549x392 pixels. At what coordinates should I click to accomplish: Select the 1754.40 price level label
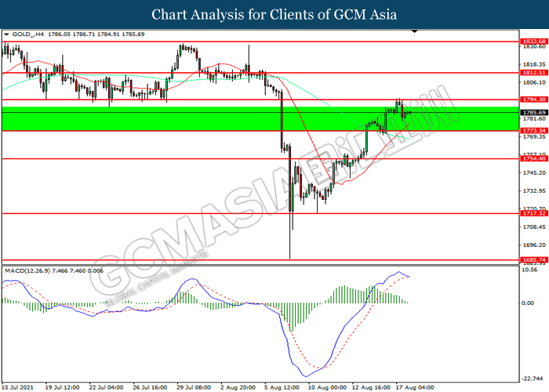[534, 159]
